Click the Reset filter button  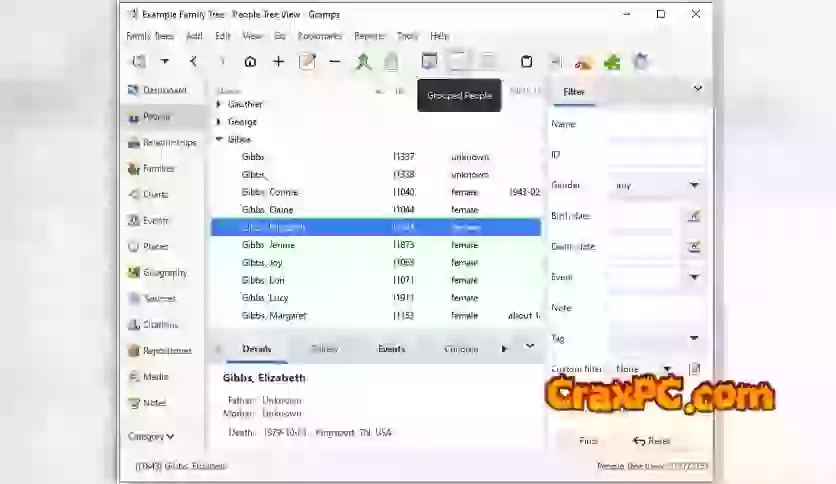[x=652, y=441]
